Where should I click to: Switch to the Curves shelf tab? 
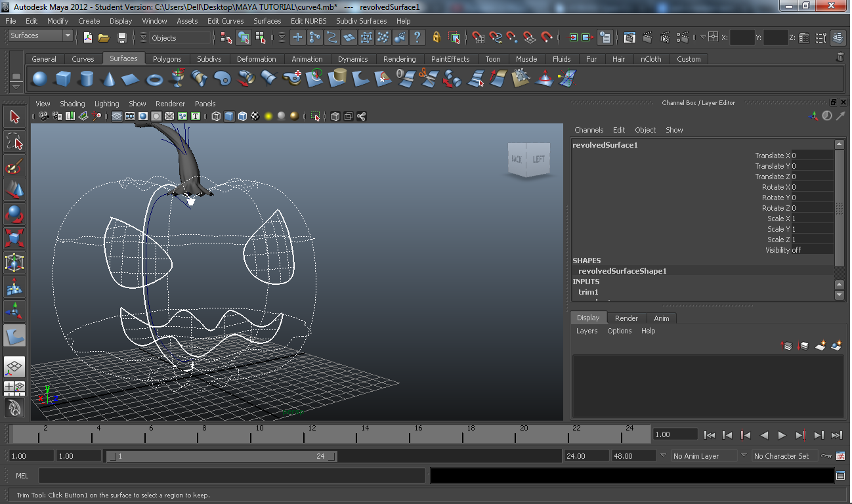click(x=83, y=59)
